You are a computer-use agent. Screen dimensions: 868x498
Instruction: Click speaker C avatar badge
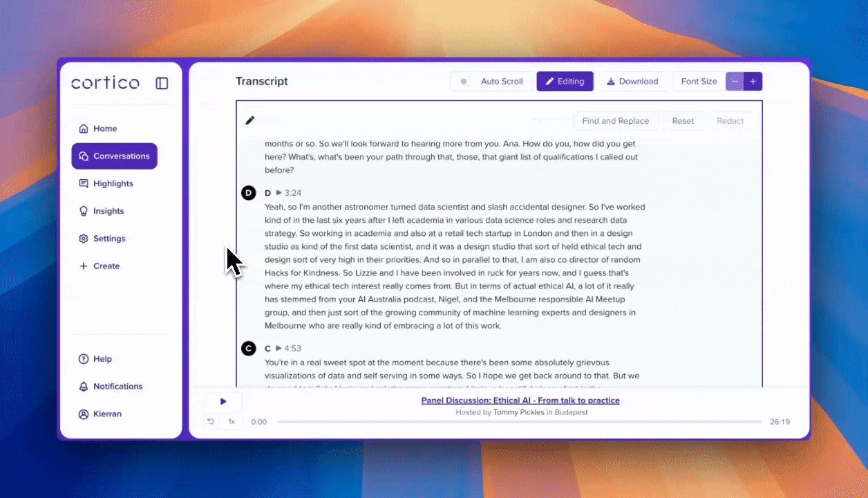pyautogui.click(x=249, y=349)
